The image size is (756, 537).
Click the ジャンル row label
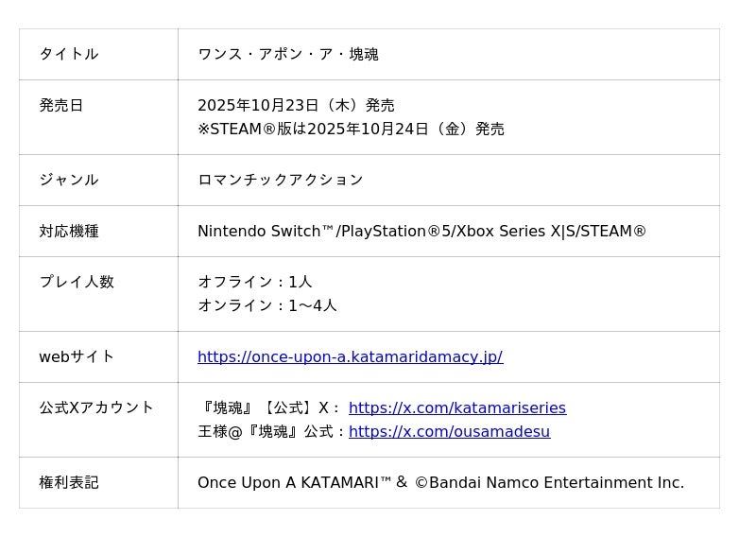tap(68, 180)
